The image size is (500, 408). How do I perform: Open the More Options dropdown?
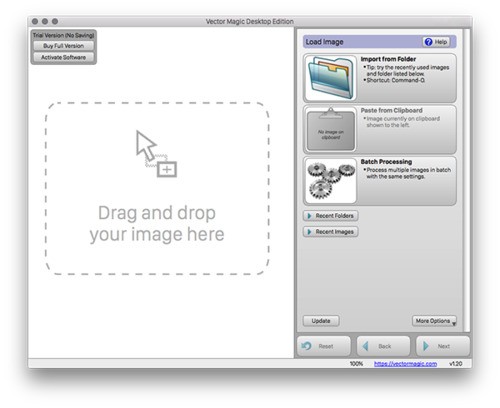pyautogui.click(x=435, y=321)
